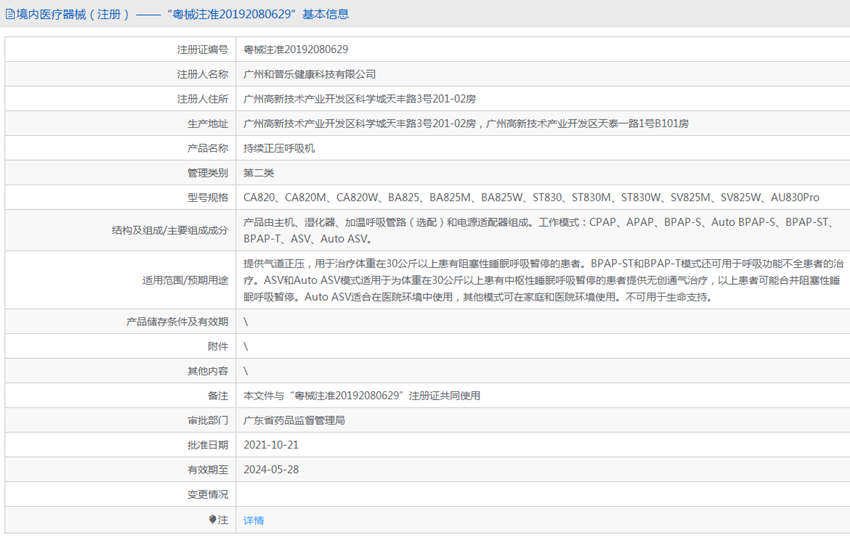Click the 生产地址 production address value

click(466, 124)
